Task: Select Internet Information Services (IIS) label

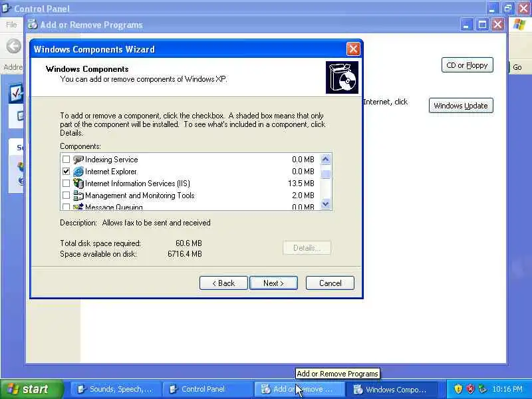Action: coord(138,184)
